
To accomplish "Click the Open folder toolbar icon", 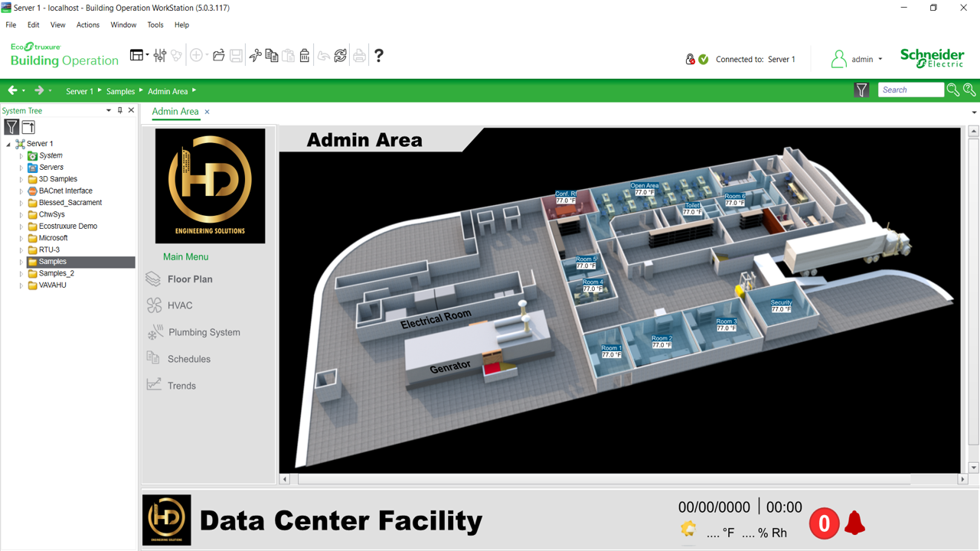I will point(219,55).
